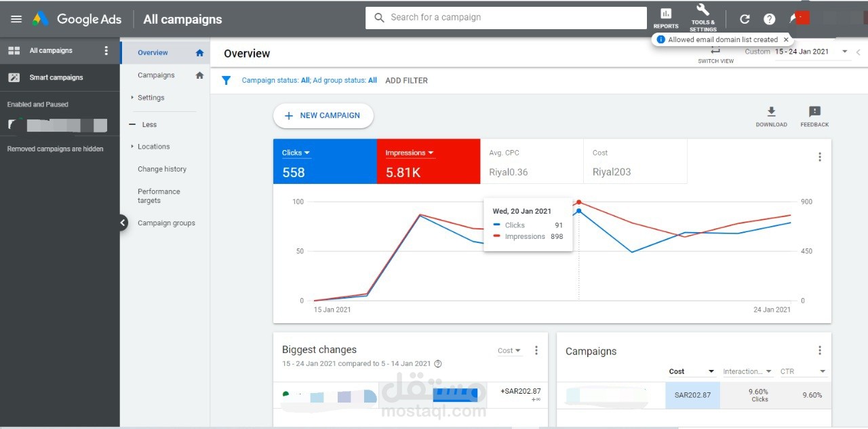Click the Impressions scorecard showing 5.81K

point(429,162)
